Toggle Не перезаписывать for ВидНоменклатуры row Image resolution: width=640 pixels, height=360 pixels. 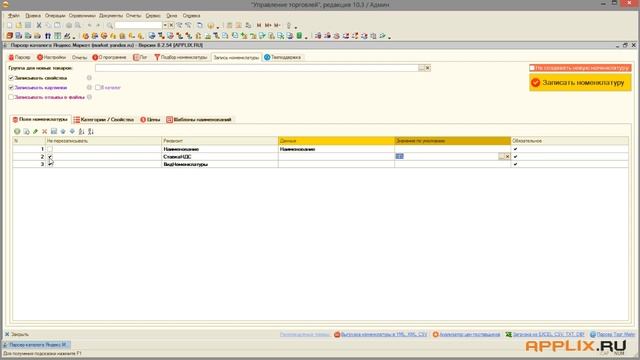50,164
